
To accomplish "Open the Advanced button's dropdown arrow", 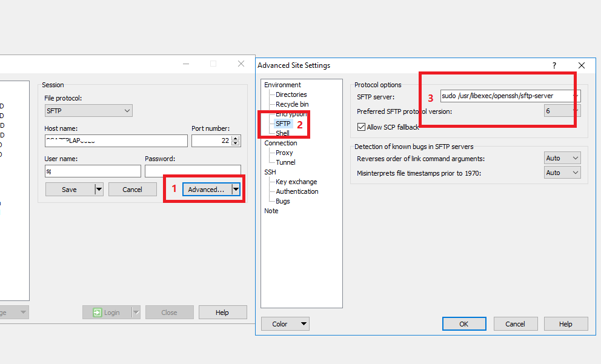I will point(236,189).
